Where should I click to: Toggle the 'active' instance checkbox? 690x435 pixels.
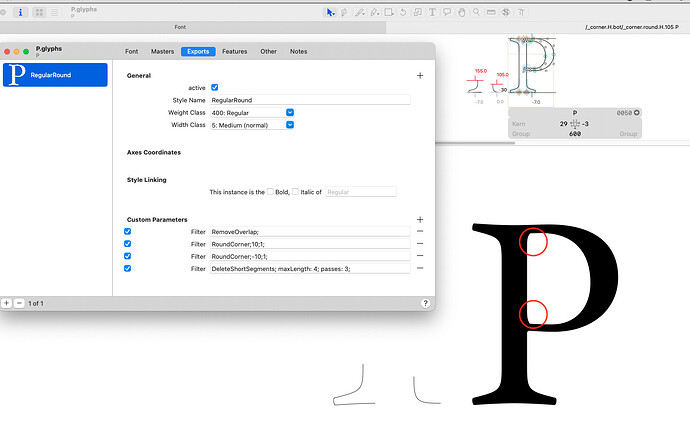pyautogui.click(x=215, y=88)
